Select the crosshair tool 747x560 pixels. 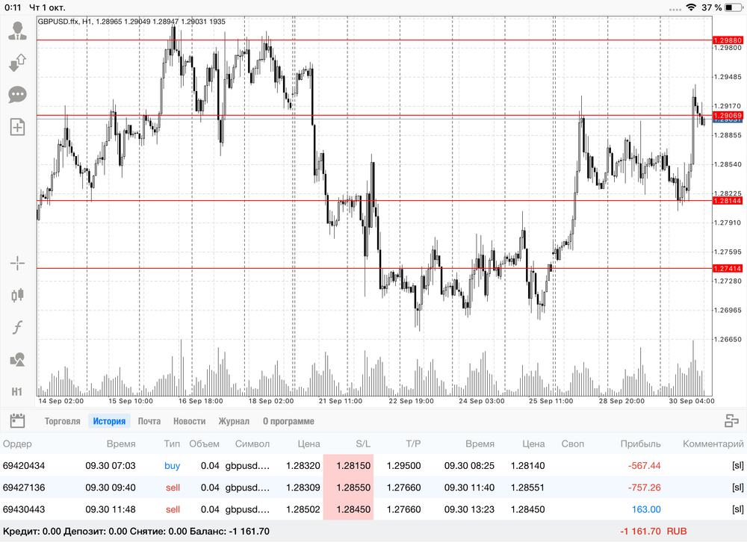18,263
